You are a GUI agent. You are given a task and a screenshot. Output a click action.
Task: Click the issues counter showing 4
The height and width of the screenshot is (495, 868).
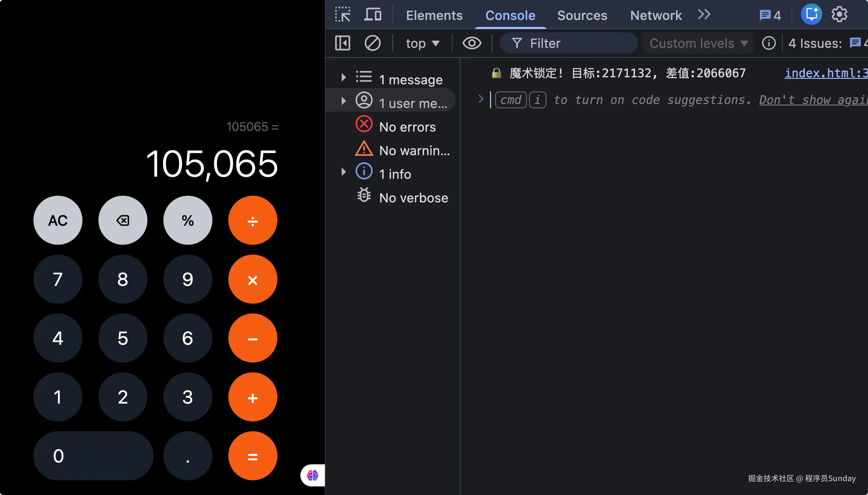tap(770, 15)
